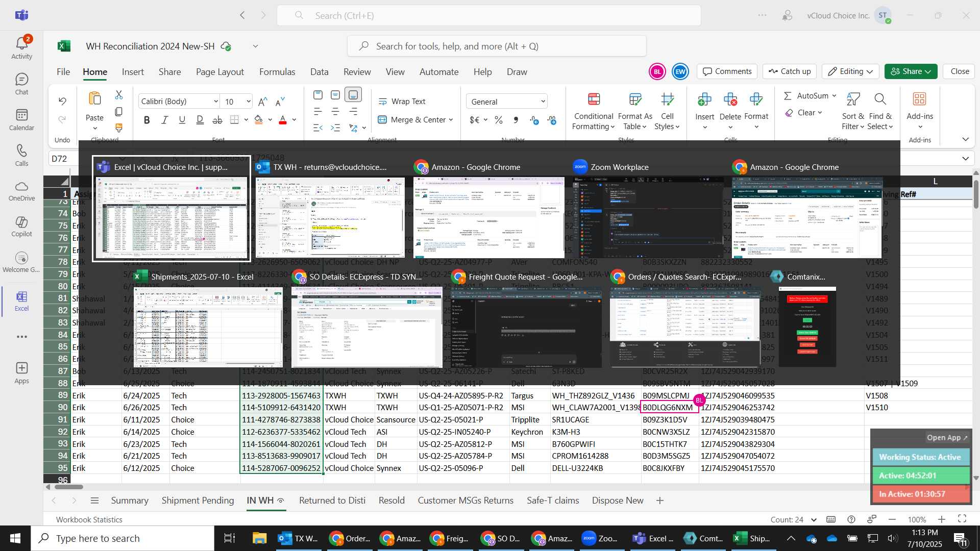The height and width of the screenshot is (551, 980).
Task: Open Activity in Teams sidebar
Action: coord(21,47)
